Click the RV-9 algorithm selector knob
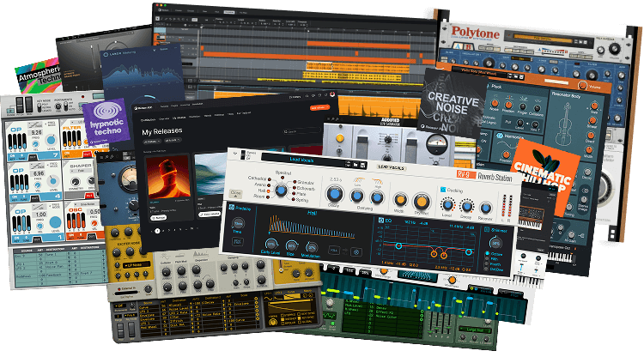This screenshot has width=644, height=357. (x=281, y=190)
